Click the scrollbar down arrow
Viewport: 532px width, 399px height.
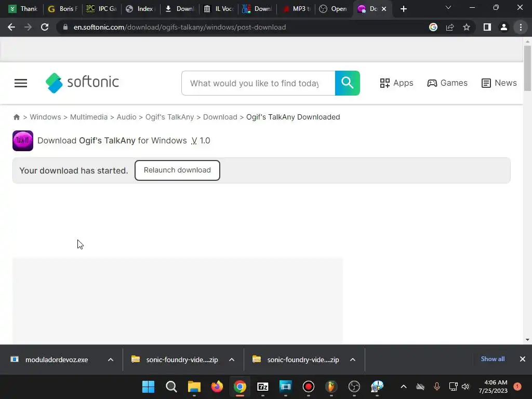(527, 340)
